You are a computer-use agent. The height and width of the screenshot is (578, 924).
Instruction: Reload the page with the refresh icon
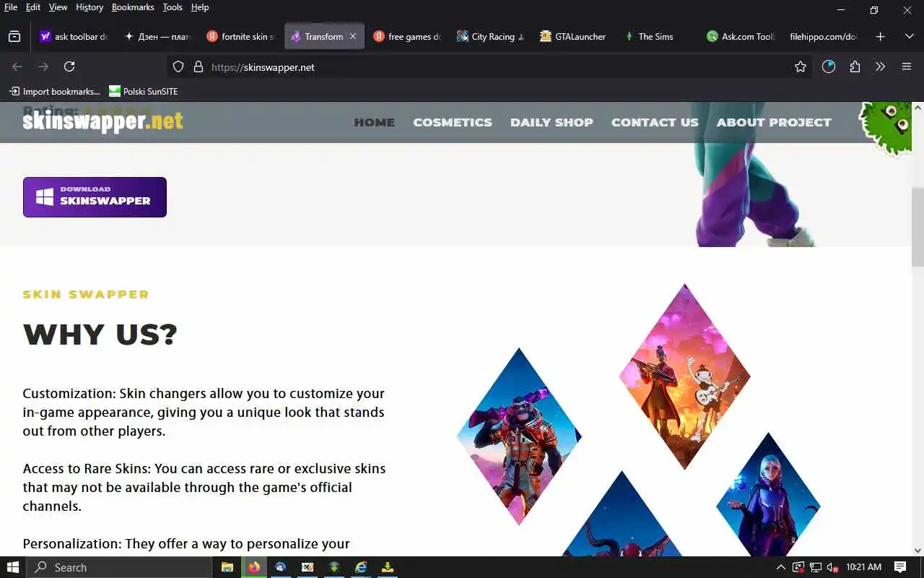(69, 66)
